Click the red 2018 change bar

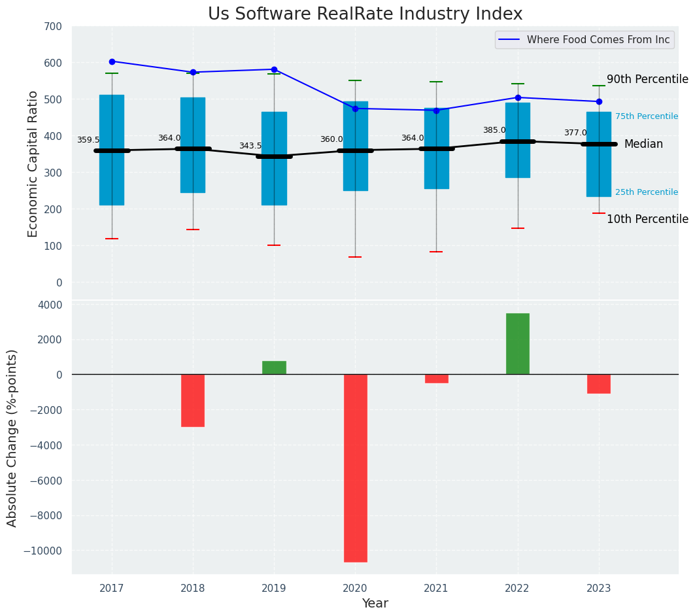point(193,400)
